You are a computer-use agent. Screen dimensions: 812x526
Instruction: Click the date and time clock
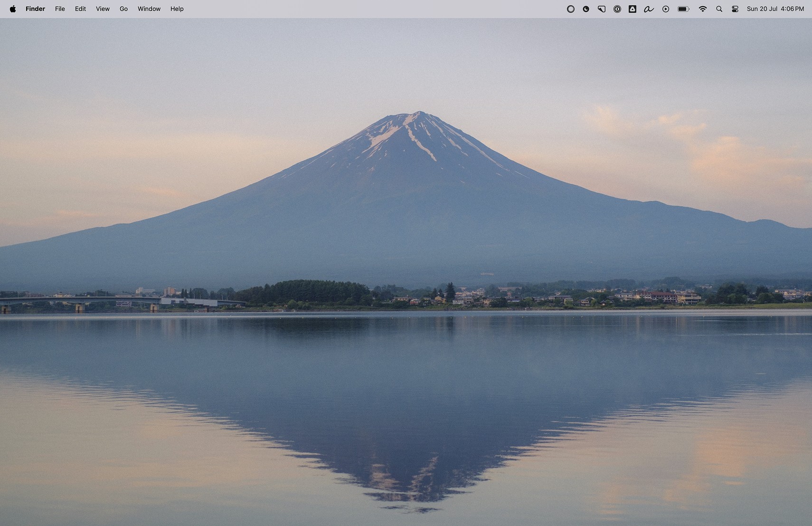(775, 9)
